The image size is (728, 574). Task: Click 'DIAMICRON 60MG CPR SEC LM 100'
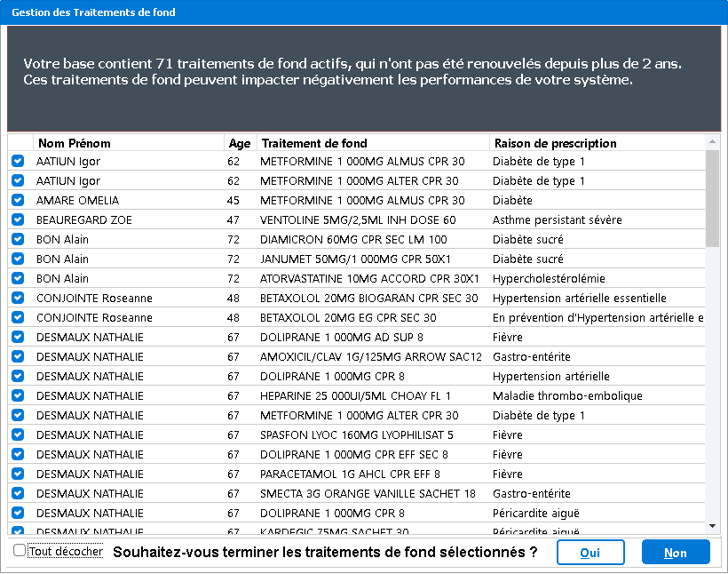coord(353,239)
